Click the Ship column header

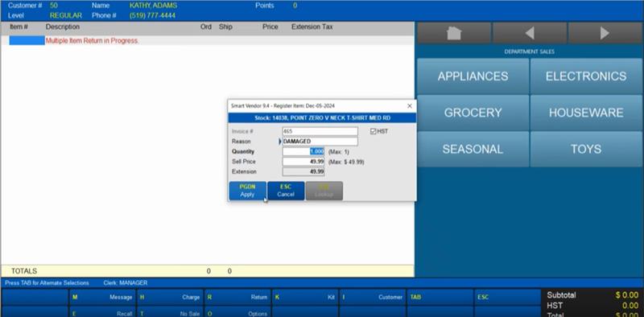pyautogui.click(x=225, y=27)
